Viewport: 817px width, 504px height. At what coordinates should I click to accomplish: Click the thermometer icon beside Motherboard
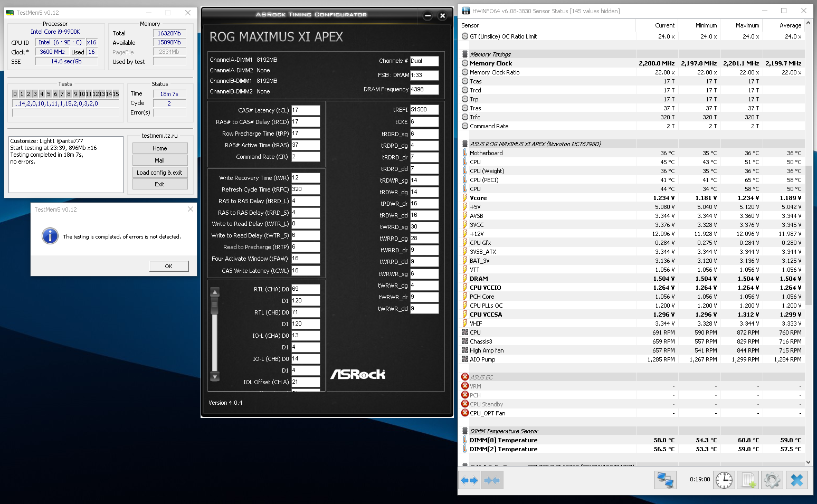tap(465, 153)
